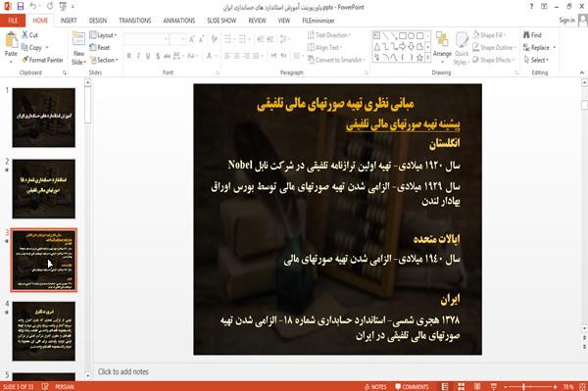Switch to Slide Sorter view in status bar
This screenshot has width=588, height=391.
(461, 386)
